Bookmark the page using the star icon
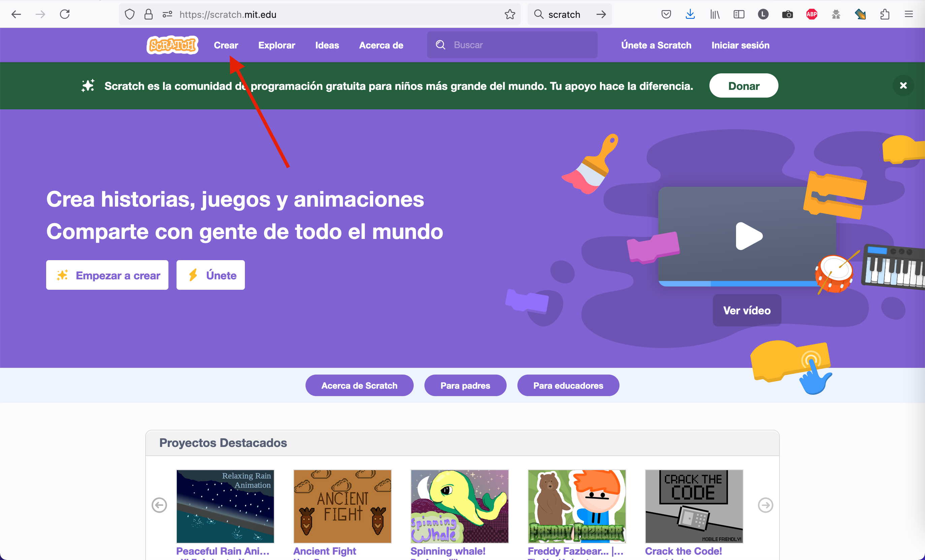The width and height of the screenshot is (925, 560). 510,14
